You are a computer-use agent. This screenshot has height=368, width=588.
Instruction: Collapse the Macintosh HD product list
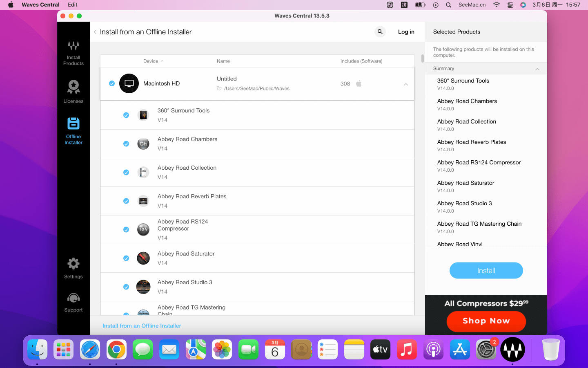tap(405, 84)
